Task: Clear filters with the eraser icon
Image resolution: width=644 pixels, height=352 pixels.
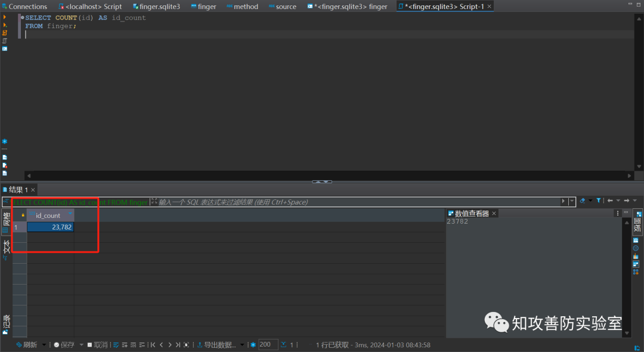Action: tap(583, 201)
